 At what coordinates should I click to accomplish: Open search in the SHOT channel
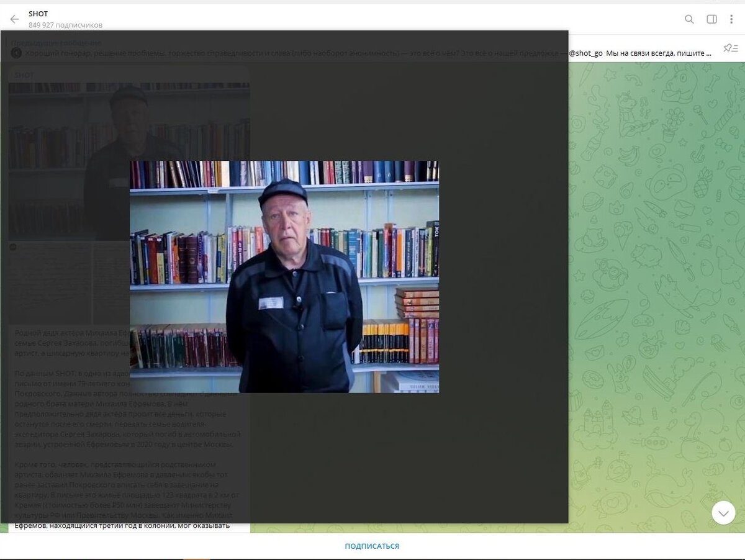689,19
